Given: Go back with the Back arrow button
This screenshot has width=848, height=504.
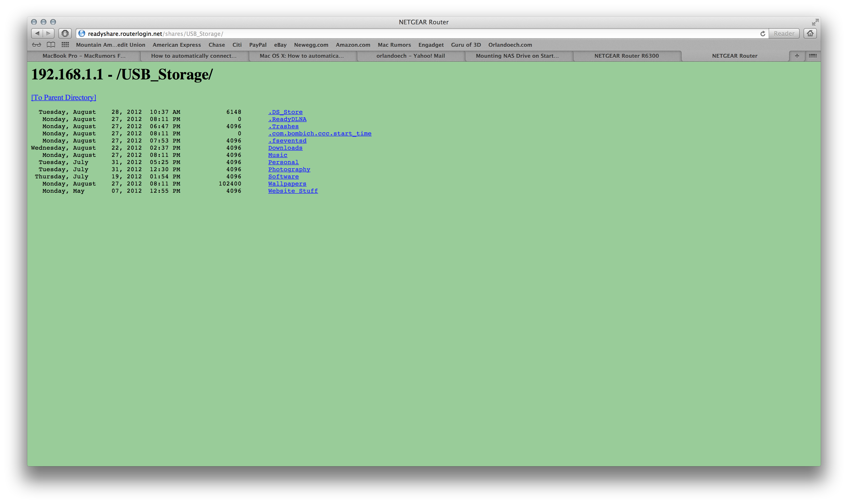Looking at the screenshot, I should 37,33.
